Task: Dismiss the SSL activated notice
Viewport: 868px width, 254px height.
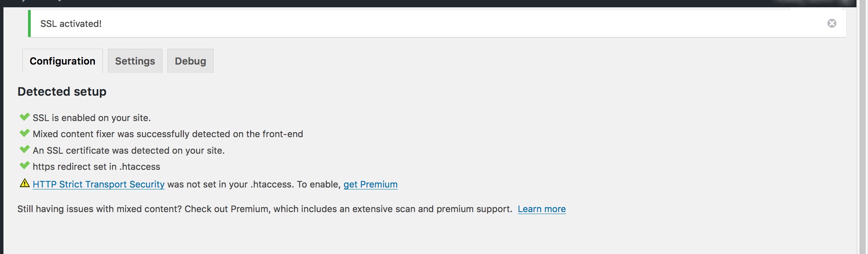Action: (x=832, y=23)
